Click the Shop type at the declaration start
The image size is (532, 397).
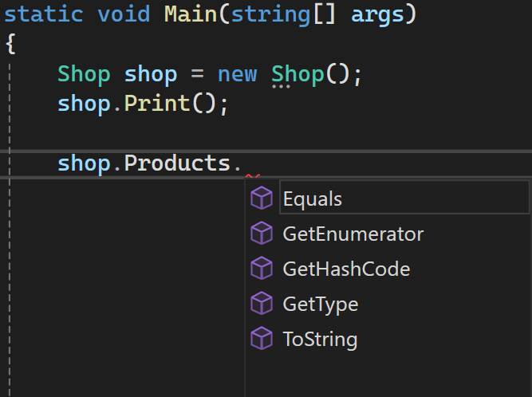(x=84, y=74)
